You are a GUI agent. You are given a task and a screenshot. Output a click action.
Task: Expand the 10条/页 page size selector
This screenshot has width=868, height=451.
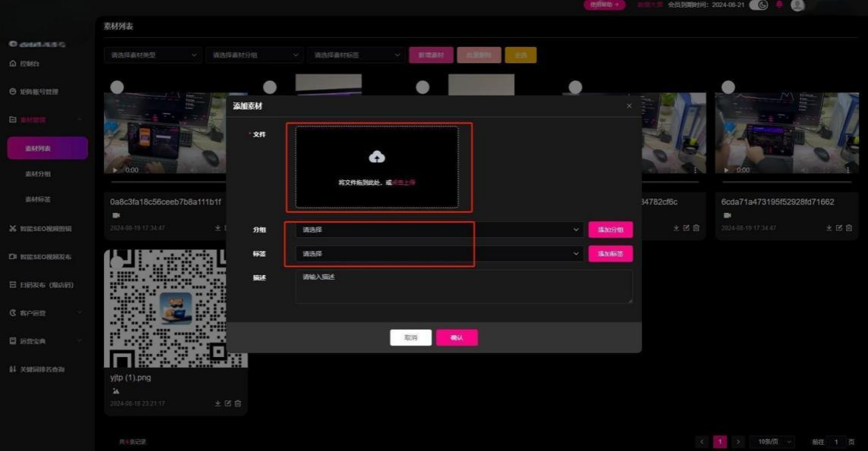coord(772,442)
